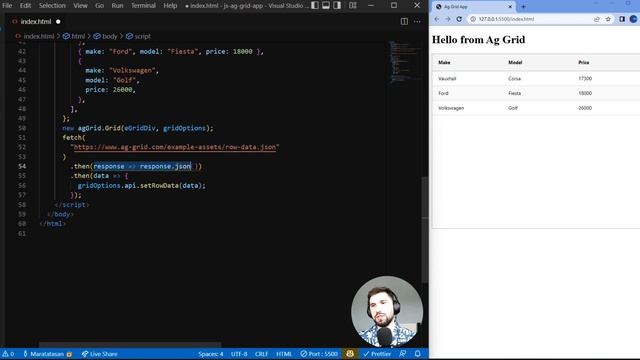Open the ag-grid row-data.json URL link
Image resolution: width=640 pixels, height=360 pixels.
[175, 147]
